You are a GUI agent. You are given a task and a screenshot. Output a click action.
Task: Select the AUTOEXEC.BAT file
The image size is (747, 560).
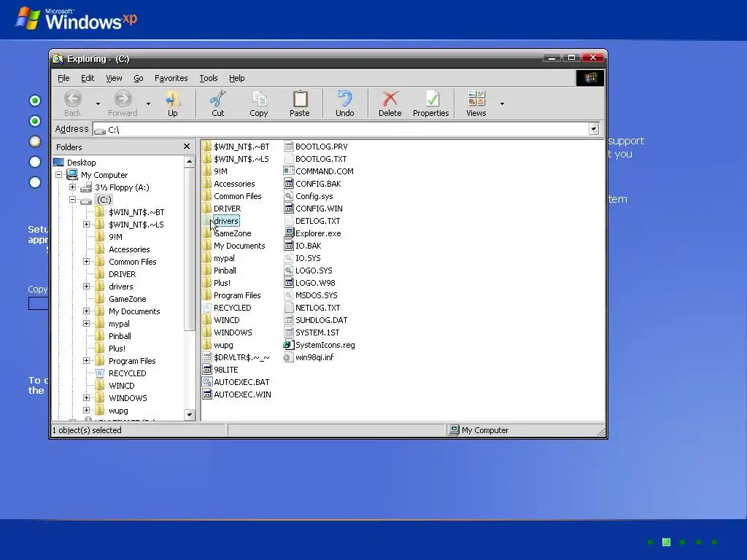tap(236, 382)
